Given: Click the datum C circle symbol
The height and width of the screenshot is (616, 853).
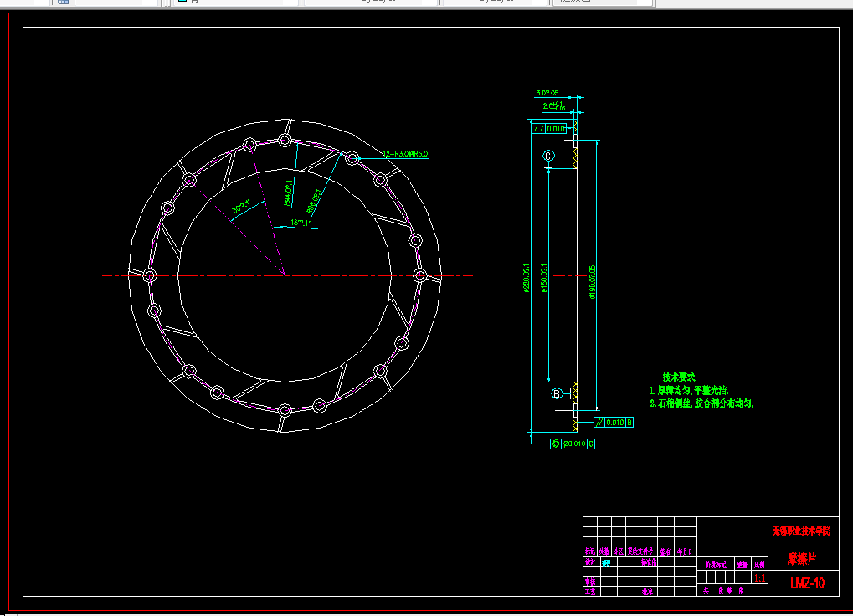Looking at the screenshot, I should coord(548,156).
